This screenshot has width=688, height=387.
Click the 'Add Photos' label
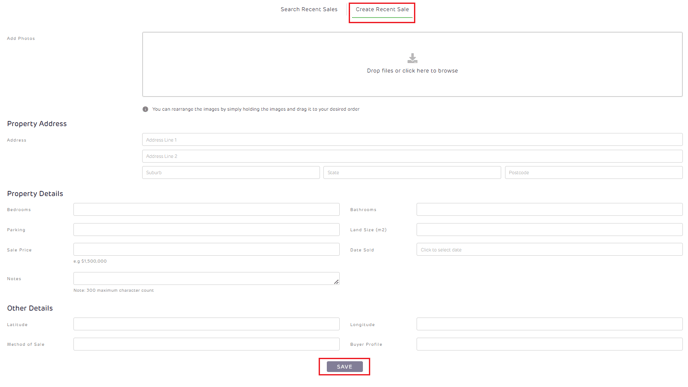point(21,39)
